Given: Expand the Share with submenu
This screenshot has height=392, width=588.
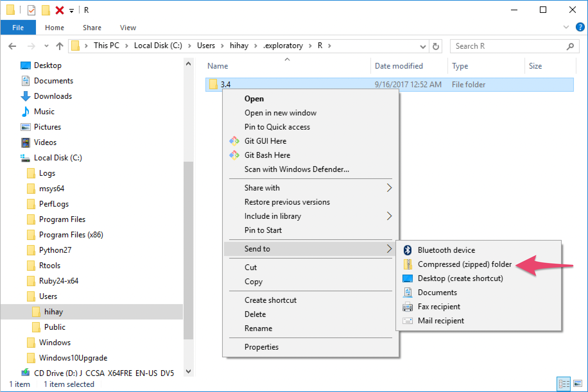Looking at the screenshot, I should pyautogui.click(x=311, y=188).
